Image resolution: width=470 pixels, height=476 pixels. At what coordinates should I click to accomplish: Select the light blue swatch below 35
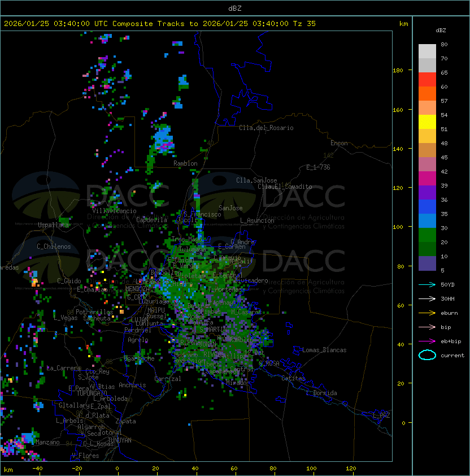coord(427,220)
